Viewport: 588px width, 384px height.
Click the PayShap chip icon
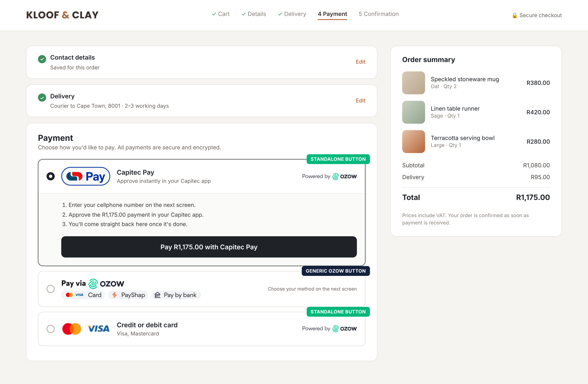click(x=114, y=295)
